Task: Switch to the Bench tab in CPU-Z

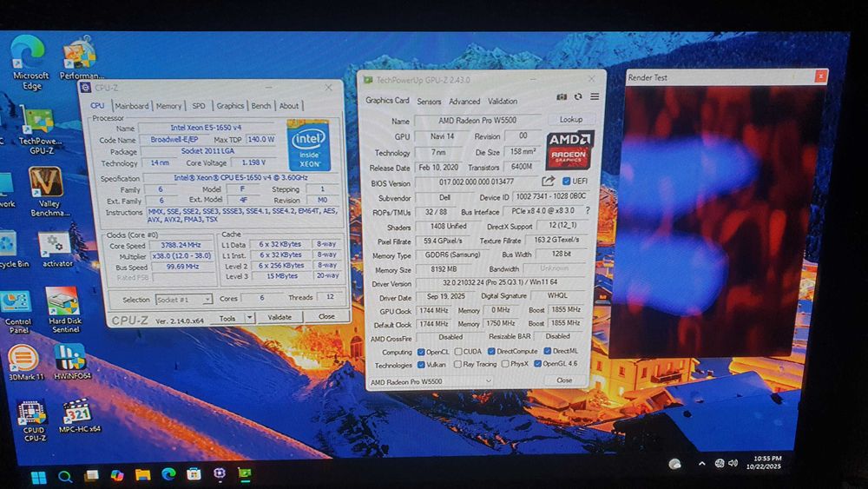Action: [261, 106]
